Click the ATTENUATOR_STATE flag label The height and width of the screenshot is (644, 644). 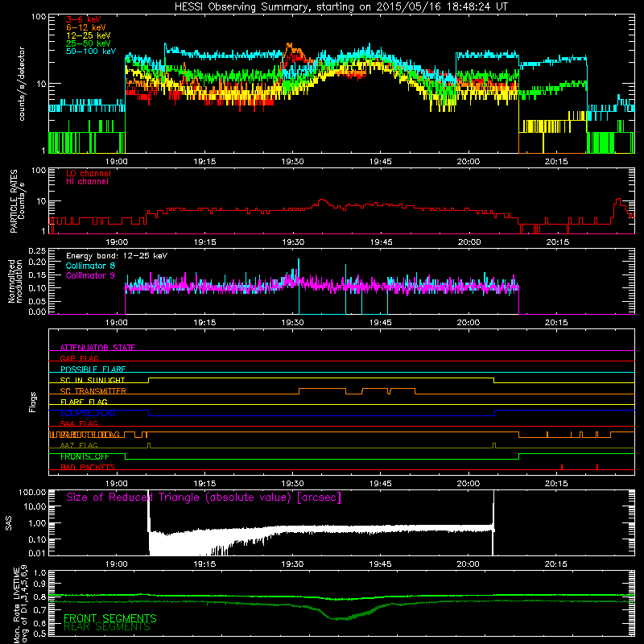(x=97, y=348)
